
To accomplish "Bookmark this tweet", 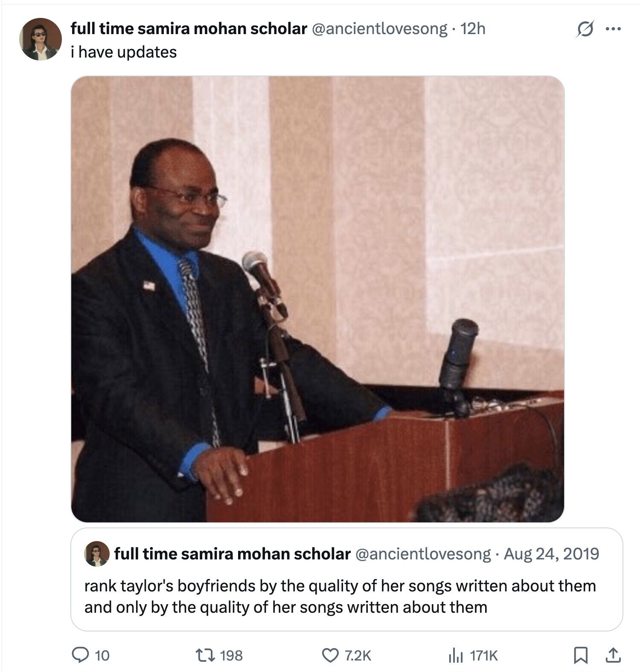I will click(x=579, y=655).
